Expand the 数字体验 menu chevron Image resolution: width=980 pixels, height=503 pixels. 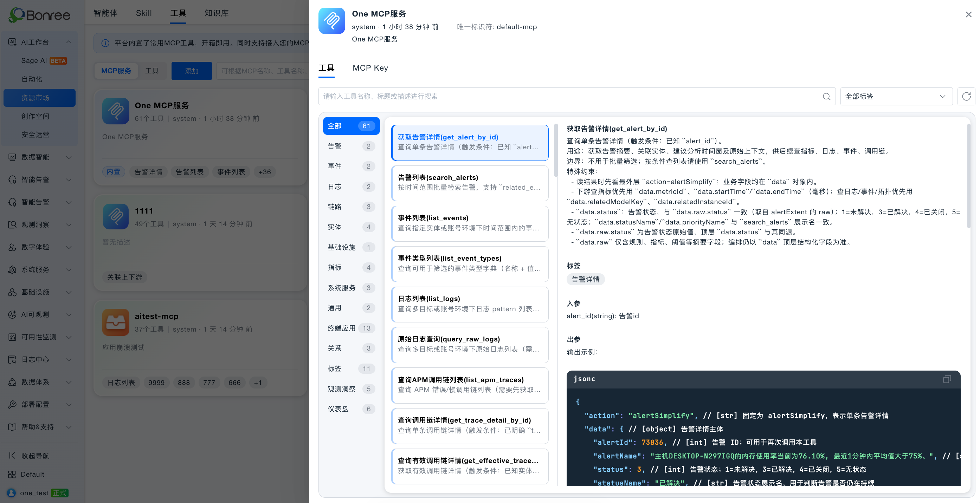pos(69,247)
